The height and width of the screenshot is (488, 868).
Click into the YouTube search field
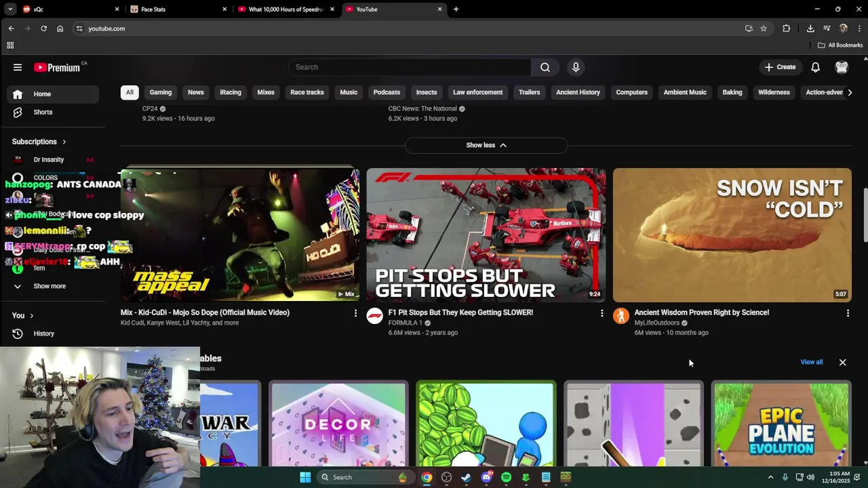(410, 67)
